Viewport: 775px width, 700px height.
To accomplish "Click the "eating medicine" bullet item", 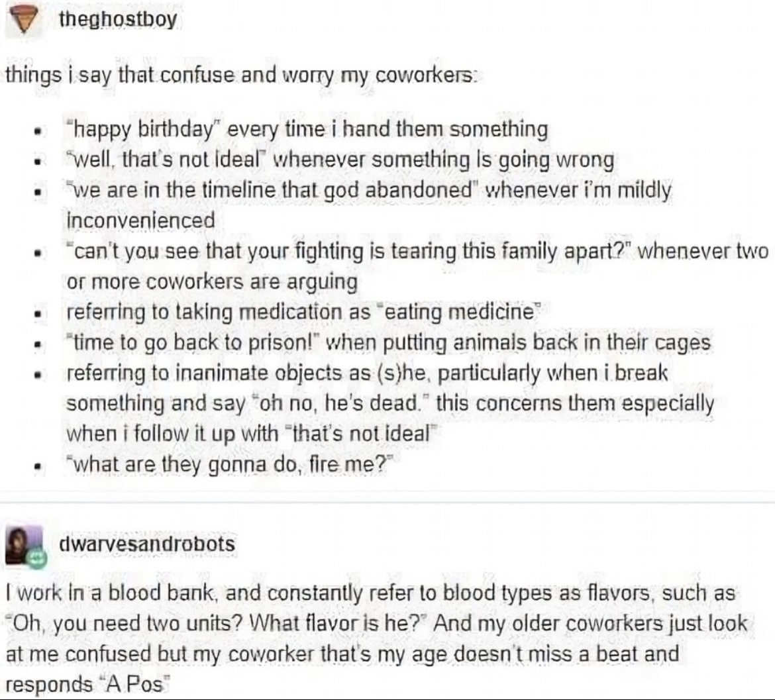I will (x=303, y=312).
